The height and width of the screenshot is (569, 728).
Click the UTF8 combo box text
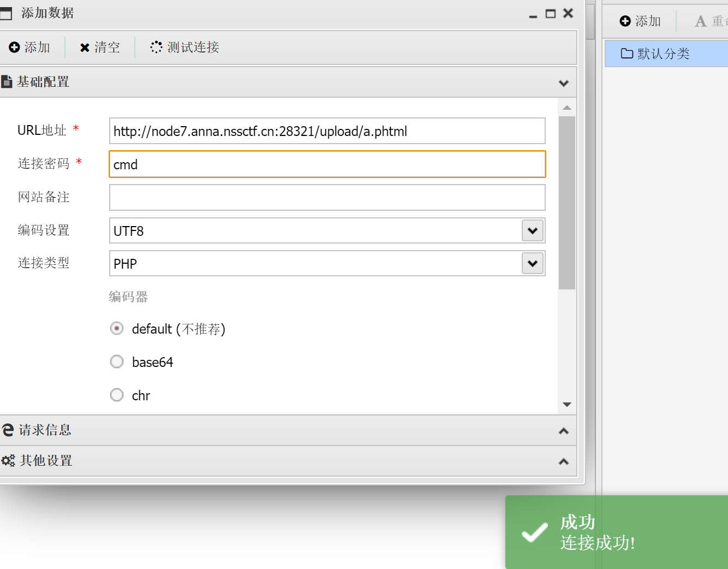coord(129,231)
